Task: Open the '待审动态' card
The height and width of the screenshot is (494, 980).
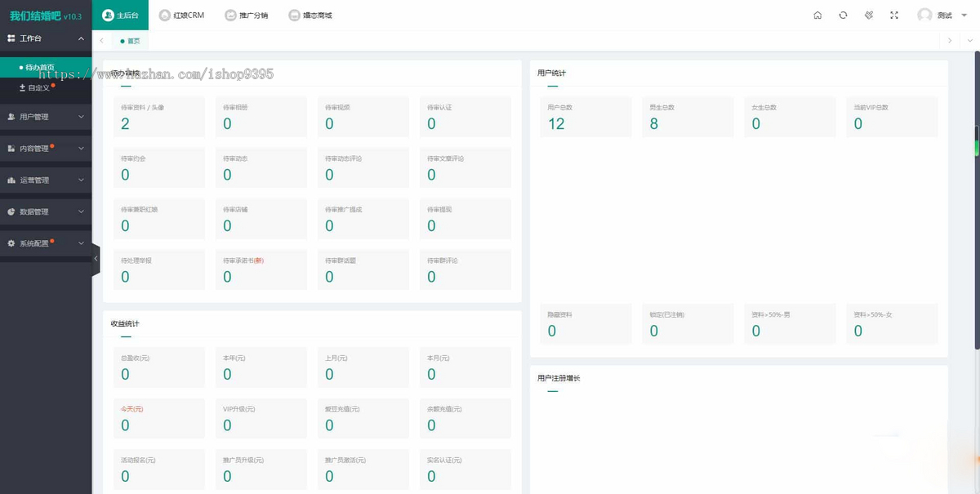Action: (261, 167)
